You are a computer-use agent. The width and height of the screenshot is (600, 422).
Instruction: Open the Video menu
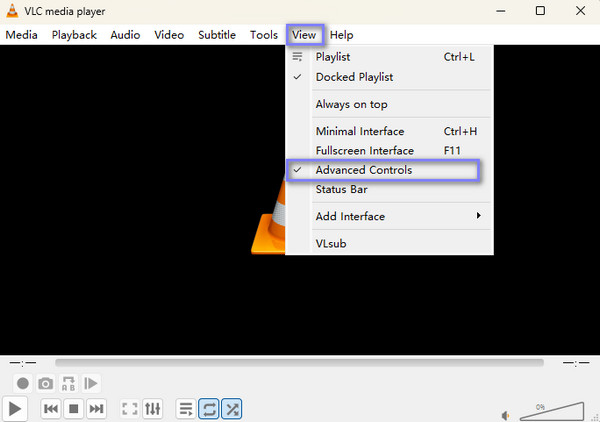click(169, 35)
